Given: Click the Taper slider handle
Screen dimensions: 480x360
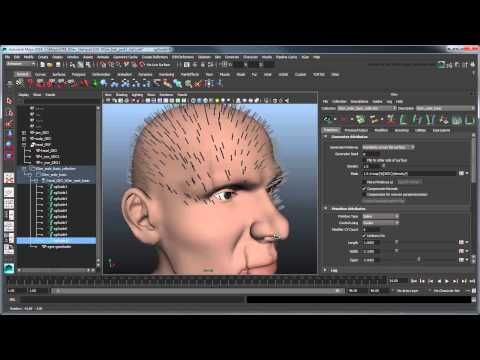Looking at the screenshot, I should [419, 259].
